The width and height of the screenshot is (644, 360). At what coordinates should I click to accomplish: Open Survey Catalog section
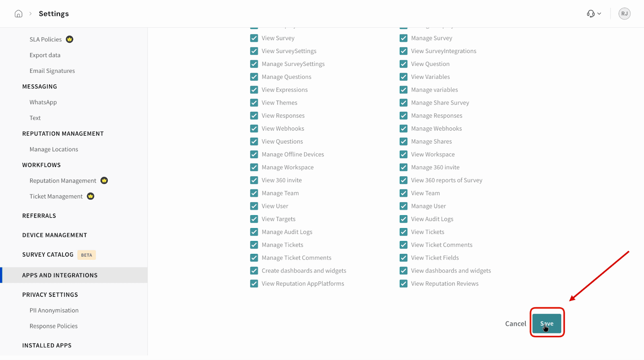(48, 255)
